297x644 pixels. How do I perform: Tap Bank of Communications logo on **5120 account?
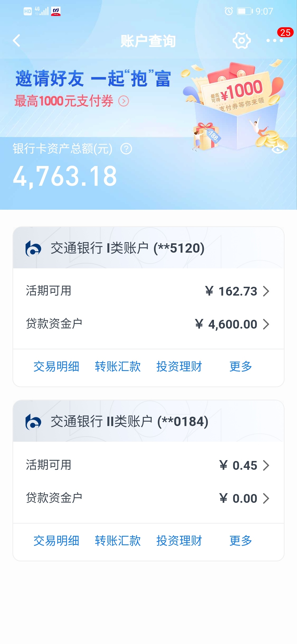(33, 248)
